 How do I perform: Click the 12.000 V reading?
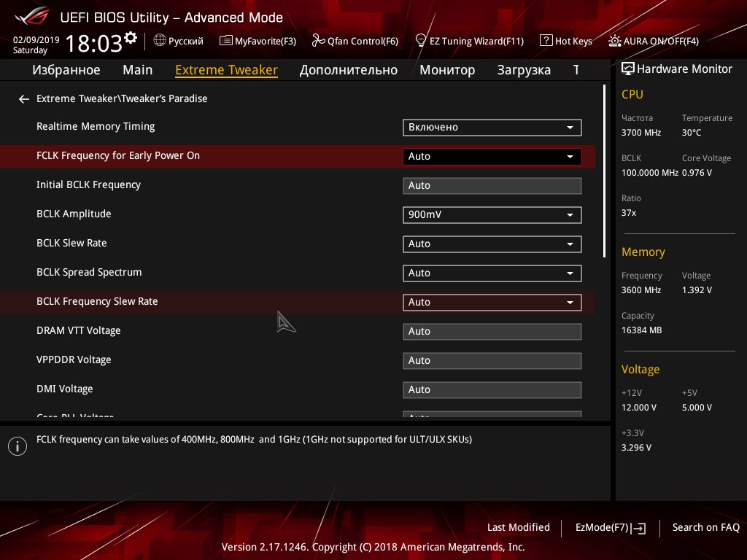639,408
